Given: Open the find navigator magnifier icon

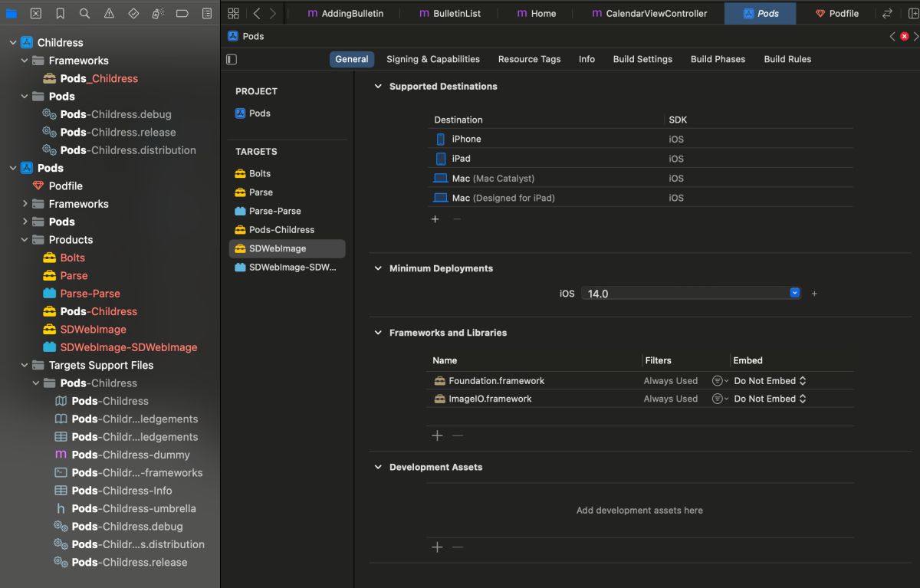Looking at the screenshot, I should [85, 14].
